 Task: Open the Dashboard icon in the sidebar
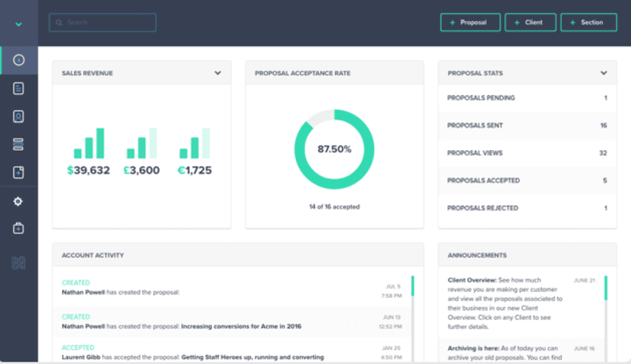tap(19, 60)
